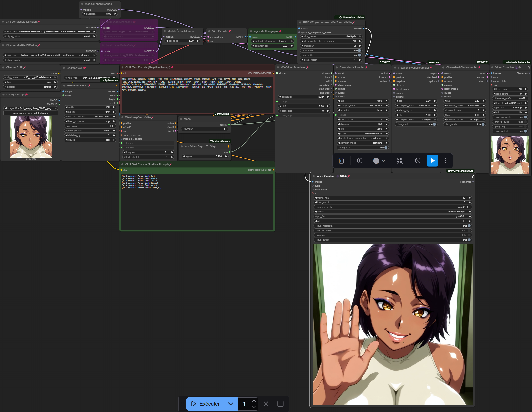Open node color dropdown in floating toolbar
This screenshot has width=532, height=412.
point(379,161)
